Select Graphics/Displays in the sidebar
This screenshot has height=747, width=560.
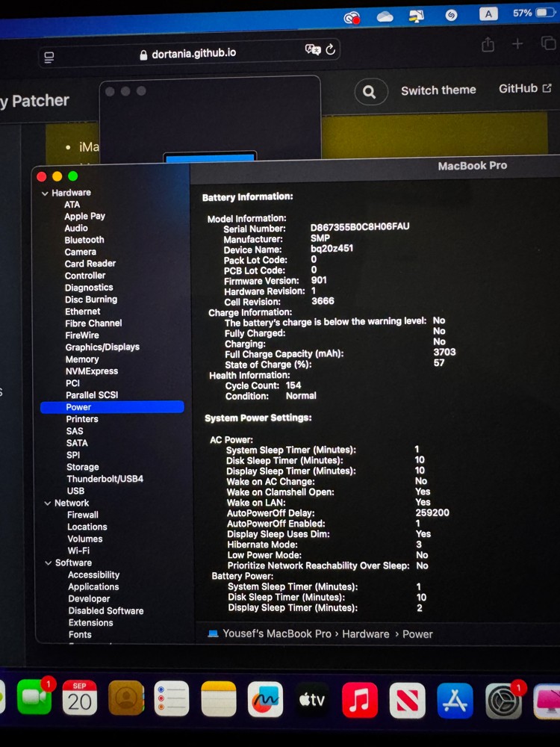coord(102,347)
